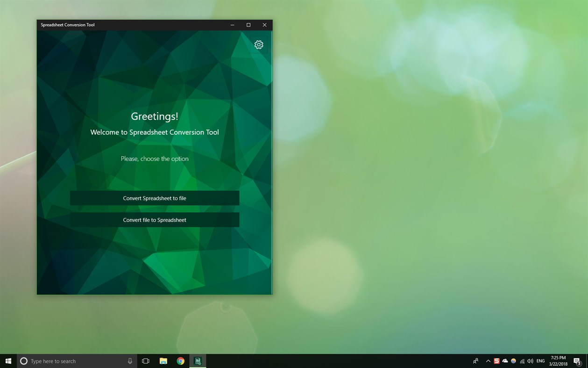588x368 pixels.
Task: Open the clock and calendar flyout
Action: [x=559, y=361]
